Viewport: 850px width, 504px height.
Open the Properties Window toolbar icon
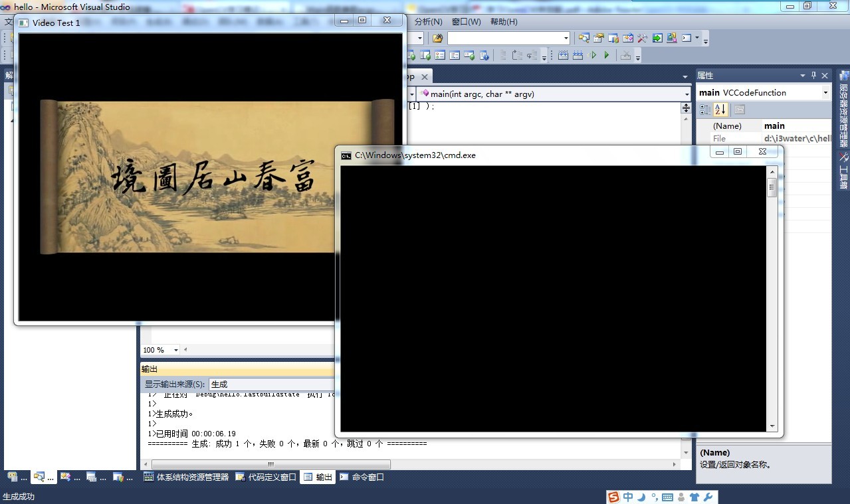coord(599,39)
